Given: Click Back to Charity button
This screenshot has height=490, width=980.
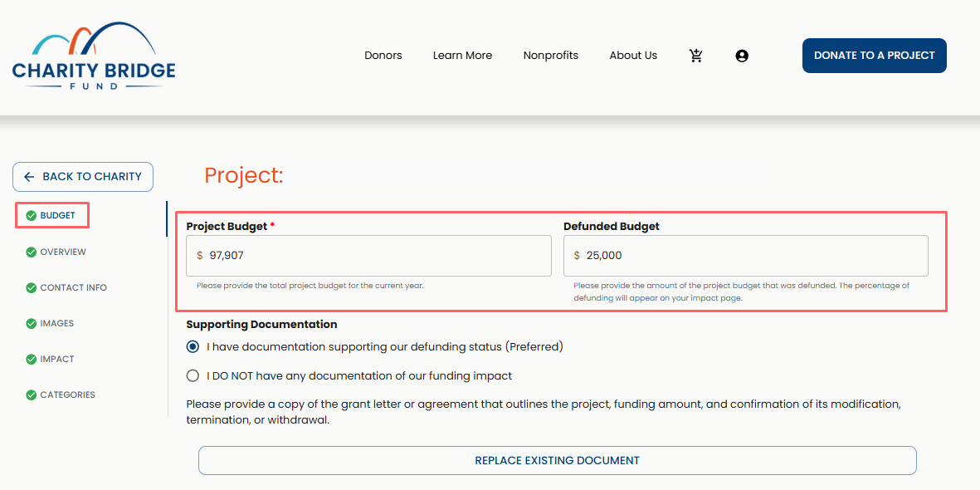Looking at the screenshot, I should click(x=82, y=176).
